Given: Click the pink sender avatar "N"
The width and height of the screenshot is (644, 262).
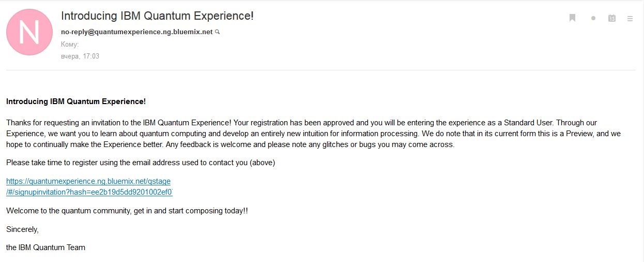Looking at the screenshot, I should (29, 32).
